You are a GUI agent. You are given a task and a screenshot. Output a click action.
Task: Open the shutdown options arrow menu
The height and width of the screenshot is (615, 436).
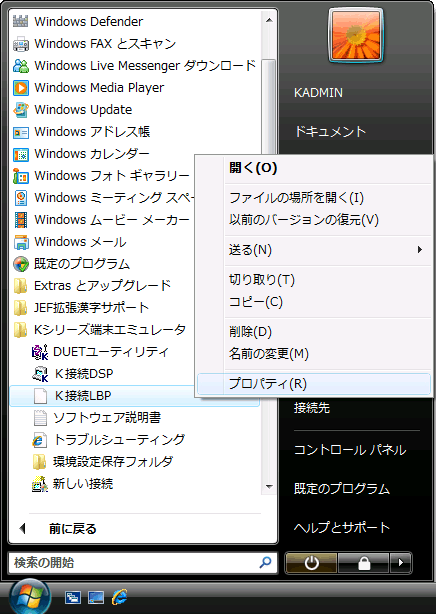coord(400,563)
